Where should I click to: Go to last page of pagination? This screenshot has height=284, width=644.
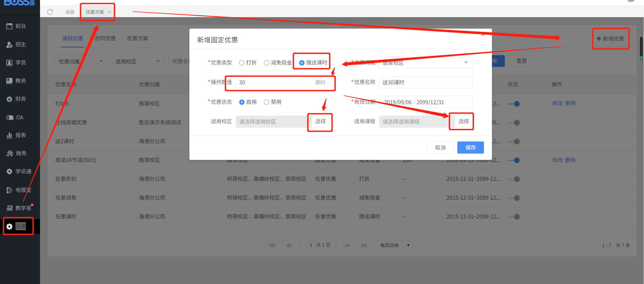(364, 245)
